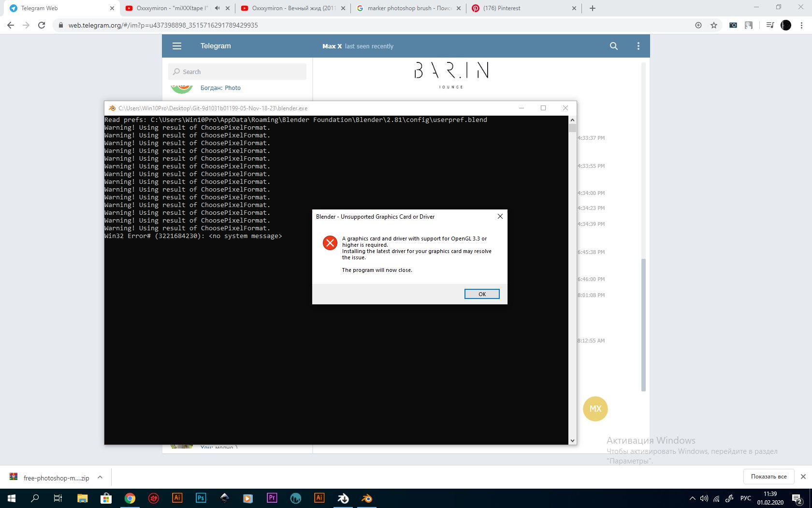Focus the Telegram Search field

pyautogui.click(x=237, y=72)
